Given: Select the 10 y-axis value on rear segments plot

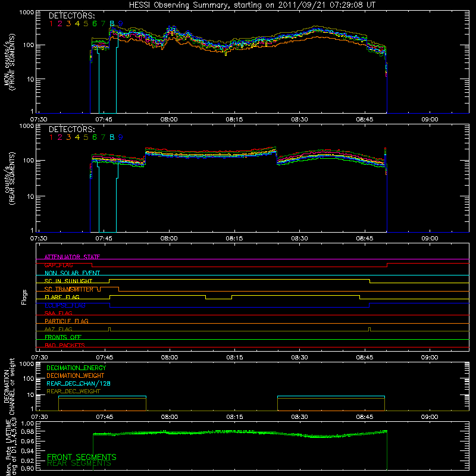Looking at the screenshot, I should point(30,196).
